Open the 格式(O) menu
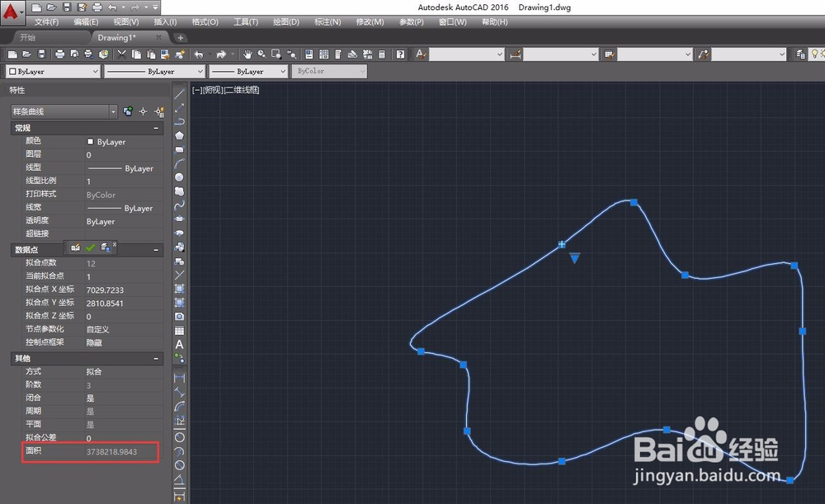 pos(205,22)
